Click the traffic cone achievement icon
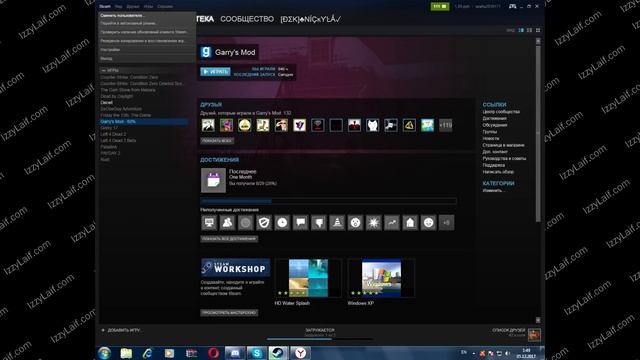 click(x=337, y=223)
